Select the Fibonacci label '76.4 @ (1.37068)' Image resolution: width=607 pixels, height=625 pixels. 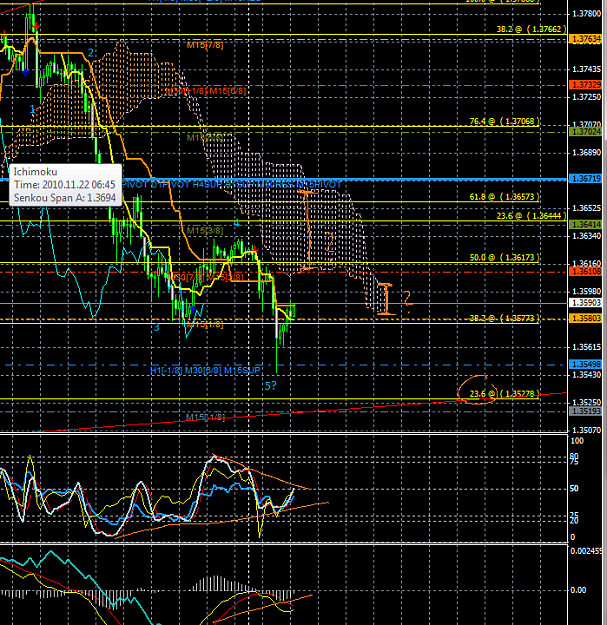pyautogui.click(x=505, y=121)
